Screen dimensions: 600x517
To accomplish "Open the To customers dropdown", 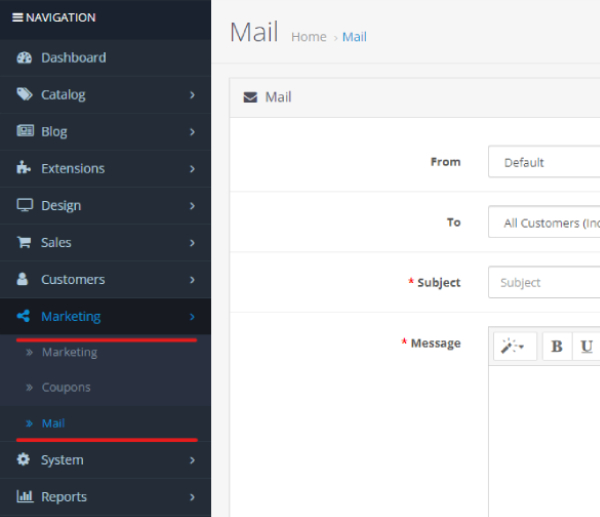I will (544, 222).
